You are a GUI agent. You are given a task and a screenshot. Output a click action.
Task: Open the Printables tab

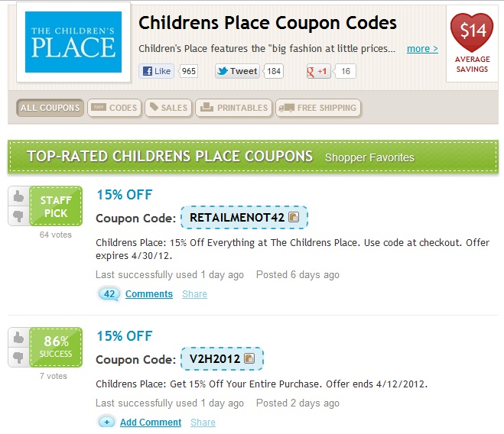234,108
